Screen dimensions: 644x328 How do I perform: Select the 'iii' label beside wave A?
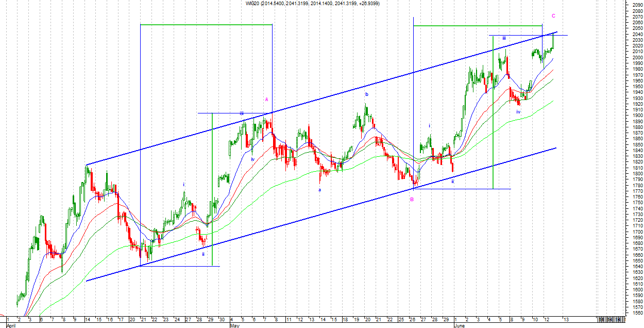click(241, 113)
